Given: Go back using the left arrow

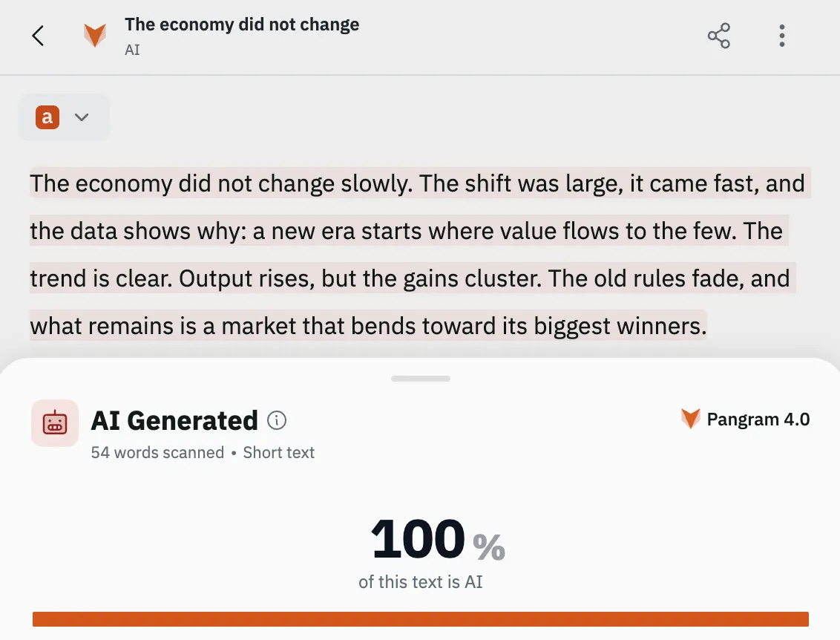Looking at the screenshot, I should pos(38,36).
